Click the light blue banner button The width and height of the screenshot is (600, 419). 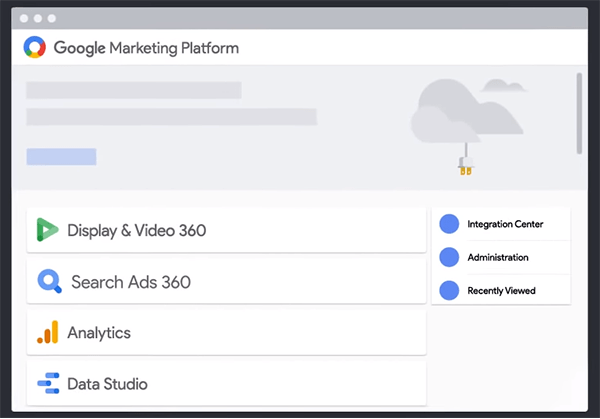61,157
